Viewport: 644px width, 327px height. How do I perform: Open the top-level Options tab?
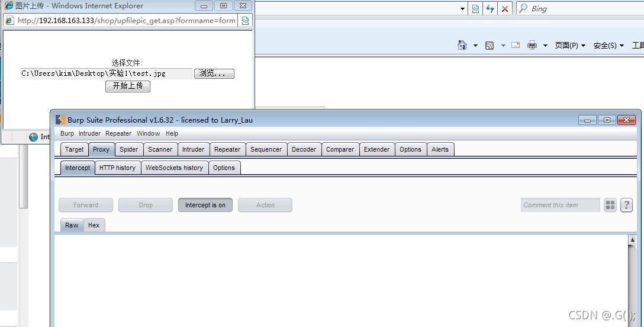[x=410, y=149]
